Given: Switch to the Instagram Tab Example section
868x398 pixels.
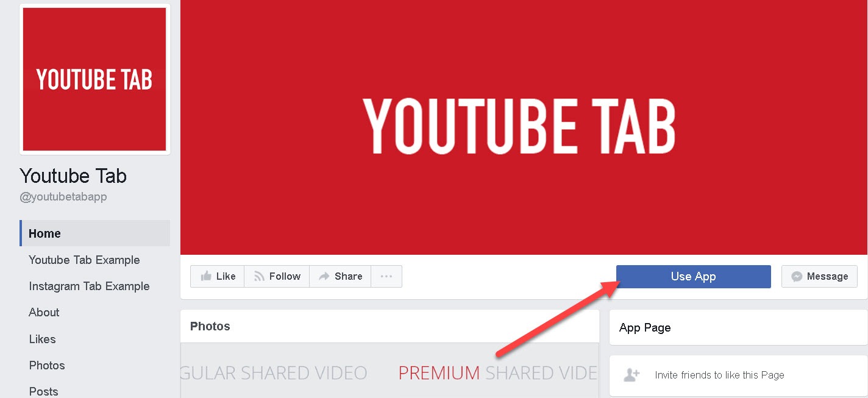Looking at the screenshot, I should [x=89, y=286].
